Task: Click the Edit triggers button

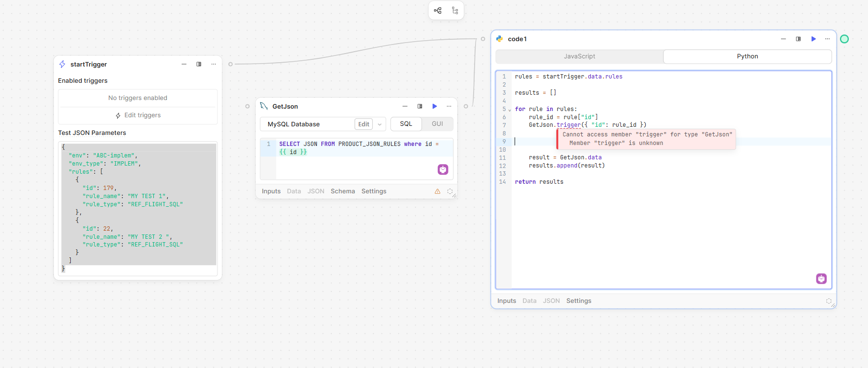Action: 138,115
